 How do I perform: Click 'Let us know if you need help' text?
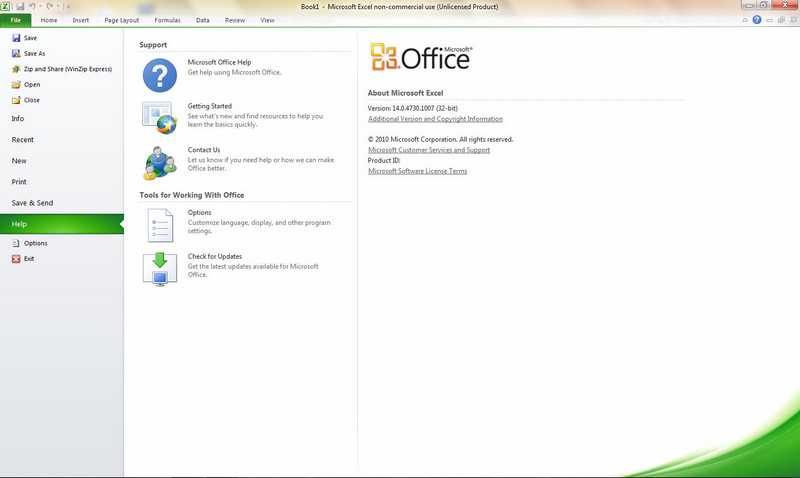tap(261, 164)
